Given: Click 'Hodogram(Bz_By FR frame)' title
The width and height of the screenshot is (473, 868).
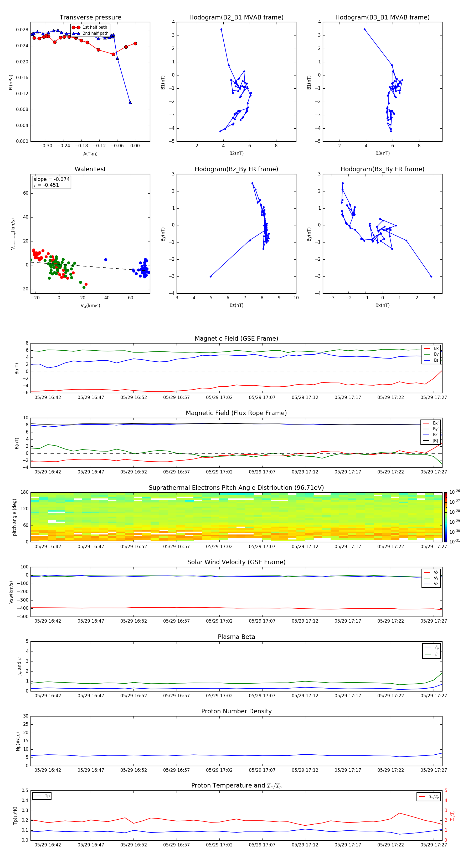Looking at the screenshot, I should click(x=236, y=169).
